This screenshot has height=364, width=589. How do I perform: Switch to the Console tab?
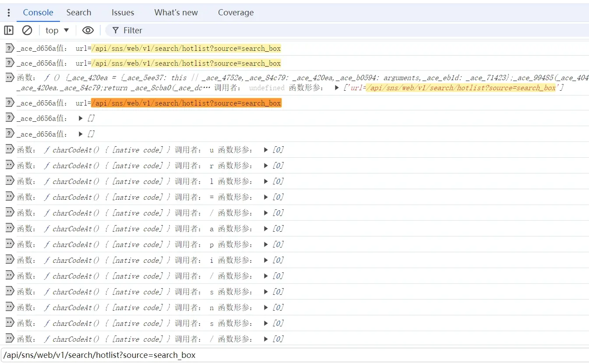click(x=38, y=13)
